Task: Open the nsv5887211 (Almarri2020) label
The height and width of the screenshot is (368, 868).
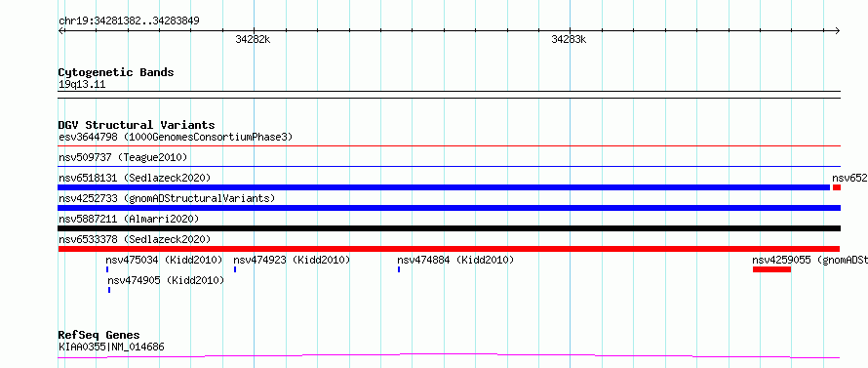Action: 129,219
